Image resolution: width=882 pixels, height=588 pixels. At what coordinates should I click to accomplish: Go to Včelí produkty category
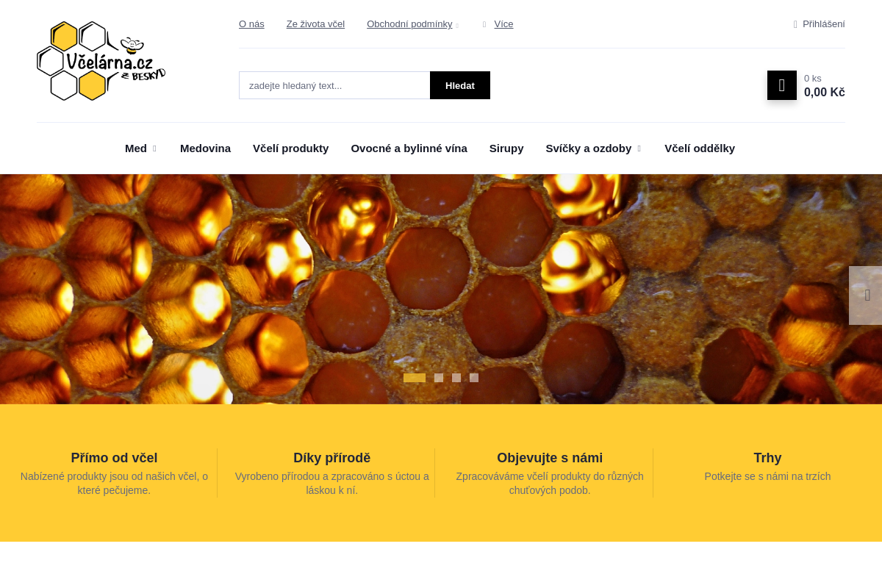[290, 148]
